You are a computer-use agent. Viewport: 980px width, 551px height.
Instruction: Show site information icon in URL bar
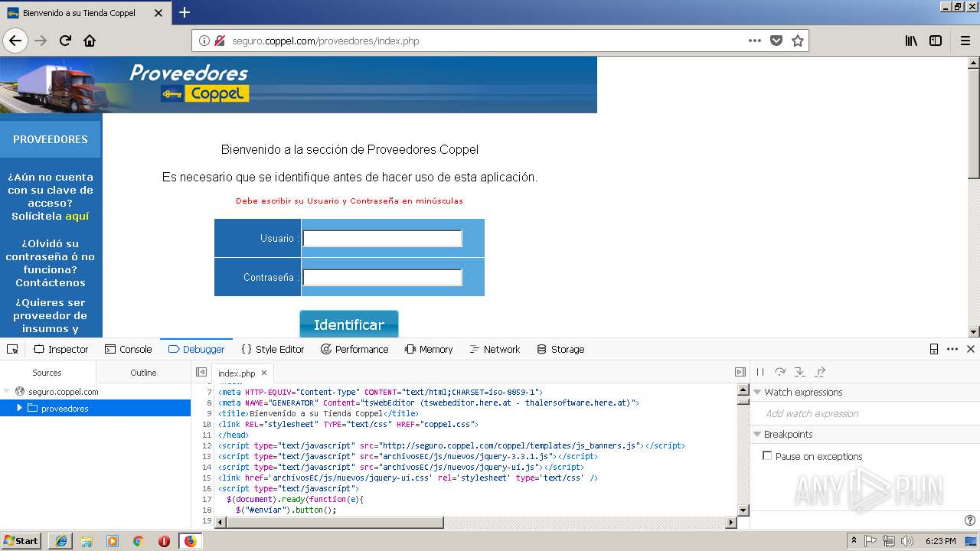tap(204, 41)
